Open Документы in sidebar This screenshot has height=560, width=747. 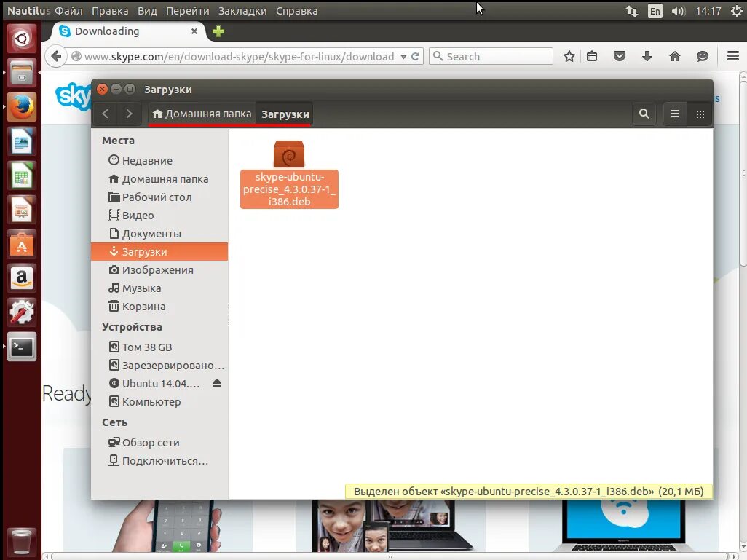coord(159,234)
